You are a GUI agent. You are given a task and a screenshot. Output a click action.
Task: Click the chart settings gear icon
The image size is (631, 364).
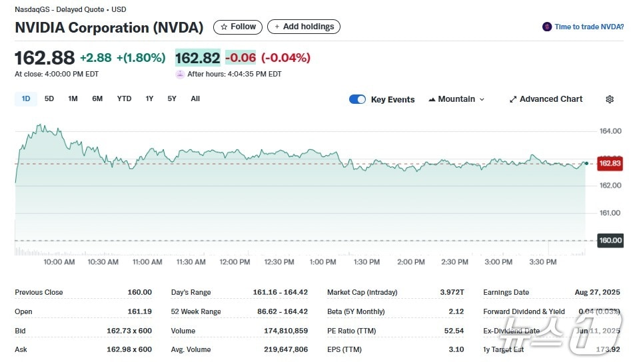coord(609,99)
